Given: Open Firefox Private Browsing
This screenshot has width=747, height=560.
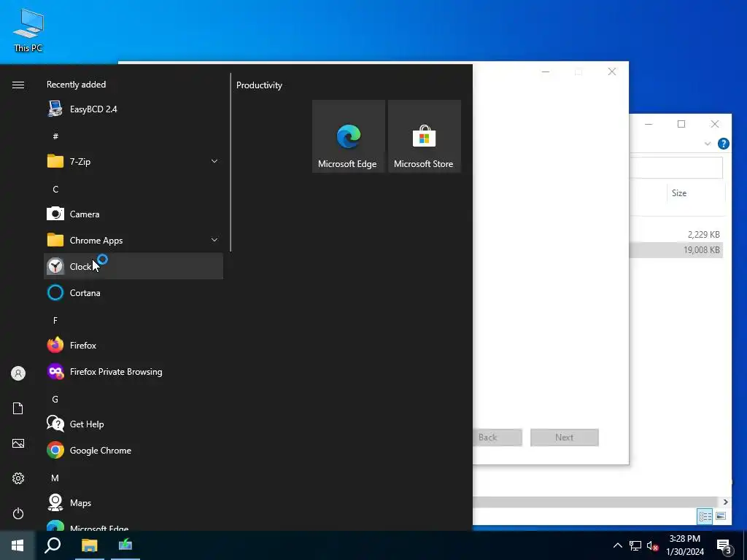Looking at the screenshot, I should click(133, 371).
